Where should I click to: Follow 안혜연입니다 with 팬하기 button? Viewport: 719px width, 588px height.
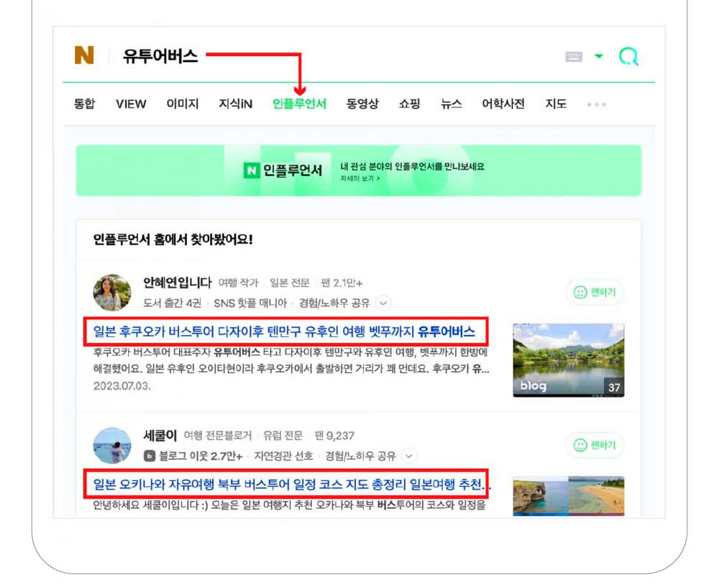(595, 293)
